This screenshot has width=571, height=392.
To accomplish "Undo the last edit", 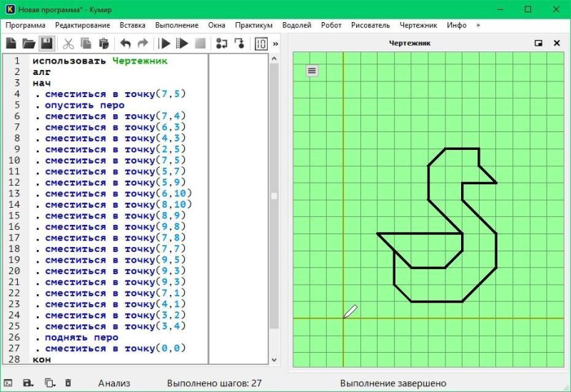I will [x=126, y=44].
